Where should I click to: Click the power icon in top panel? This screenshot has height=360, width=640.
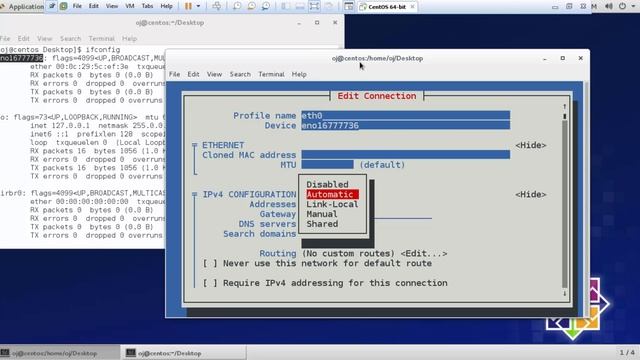tap(622, 6)
